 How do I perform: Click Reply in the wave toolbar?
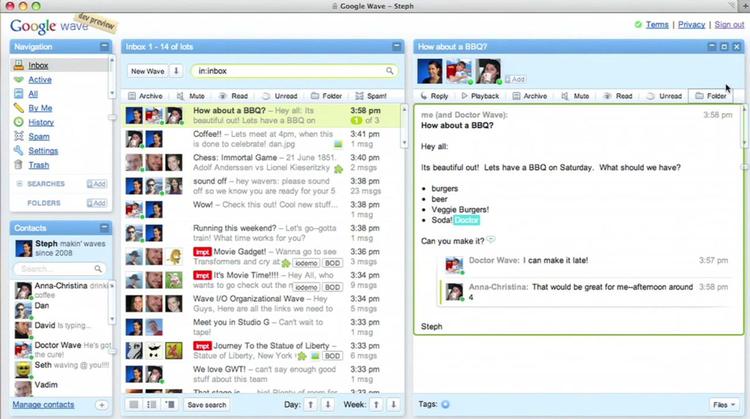434,96
